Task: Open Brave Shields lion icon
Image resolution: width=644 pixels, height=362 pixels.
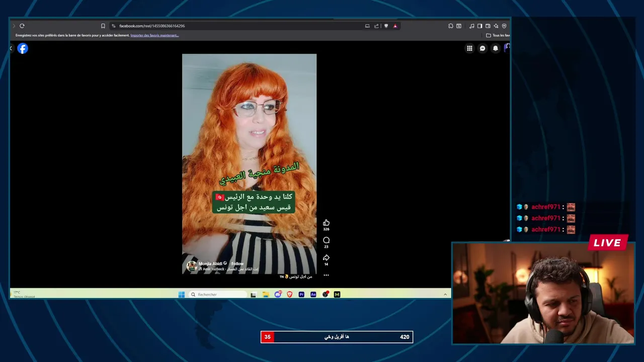Action: pyautogui.click(x=386, y=26)
